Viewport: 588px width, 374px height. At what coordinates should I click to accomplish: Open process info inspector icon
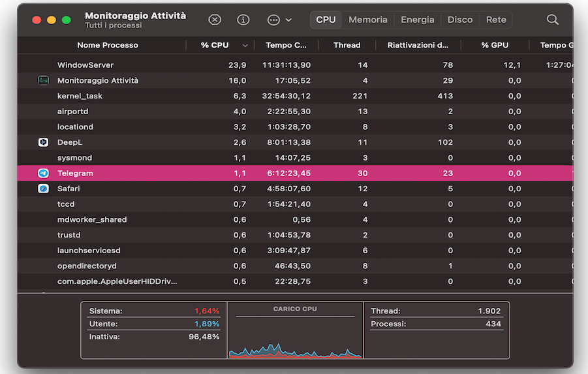pos(243,20)
